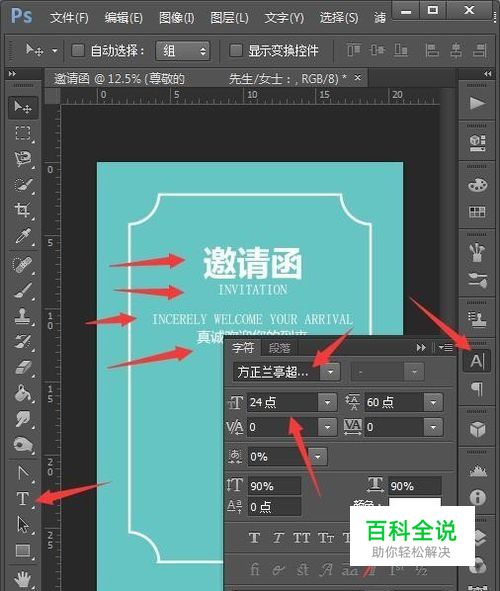500x591 pixels.
Task: Select the Rectangular Marquee tool
Action: 23,133
